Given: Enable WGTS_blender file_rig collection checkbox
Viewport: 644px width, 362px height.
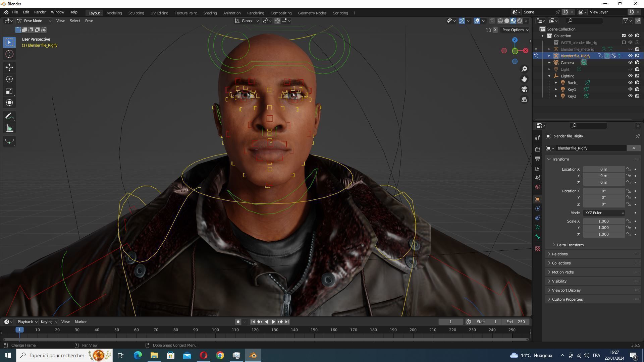Looking at the screenshot, I should point(624,42).
